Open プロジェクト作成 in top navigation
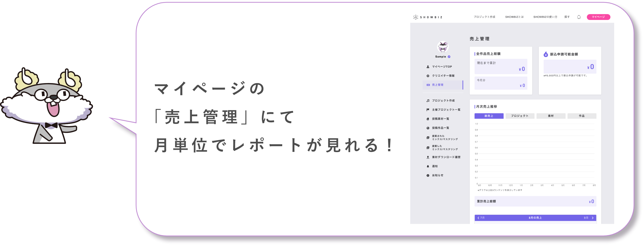Image resolution: width=644 pixels, height=246 pixels. [484, 17]
